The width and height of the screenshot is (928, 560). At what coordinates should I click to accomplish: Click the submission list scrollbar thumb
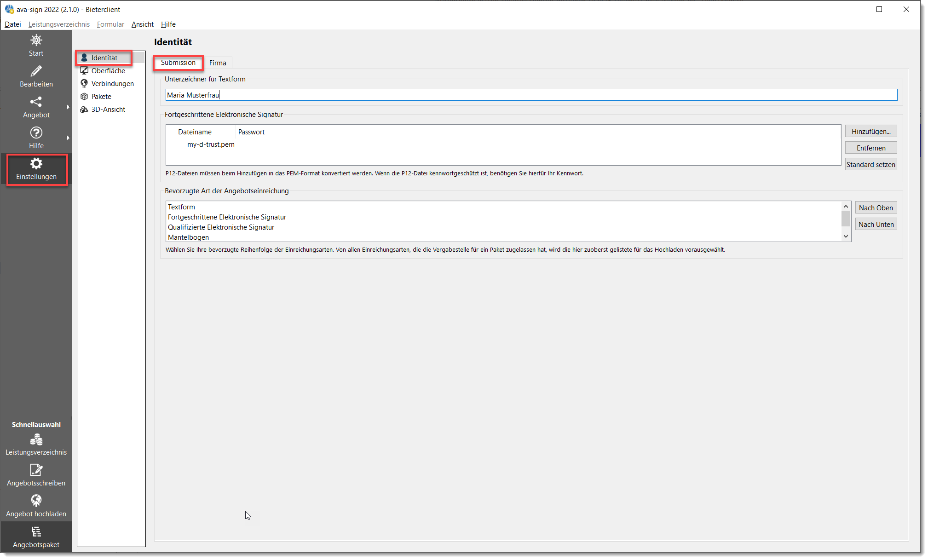tap(846, 219)
